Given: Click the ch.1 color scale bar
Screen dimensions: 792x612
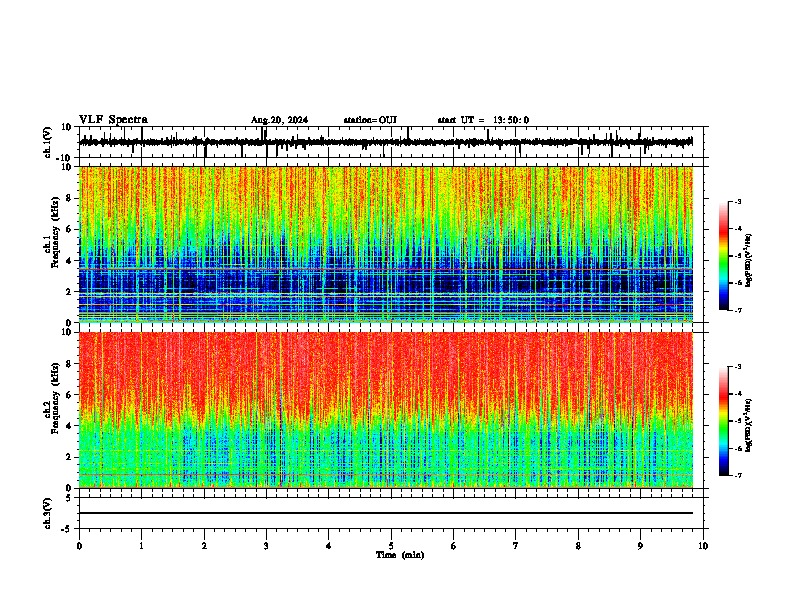Looking at the screenshot, I should (x=724, y=256).
